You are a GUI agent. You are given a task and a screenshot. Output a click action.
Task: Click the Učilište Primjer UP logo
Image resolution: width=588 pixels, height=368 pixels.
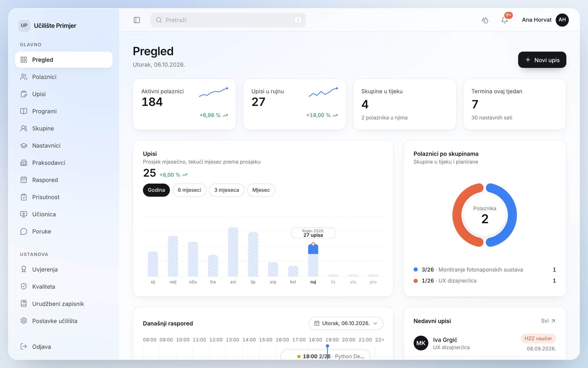(x=24, y=26)
